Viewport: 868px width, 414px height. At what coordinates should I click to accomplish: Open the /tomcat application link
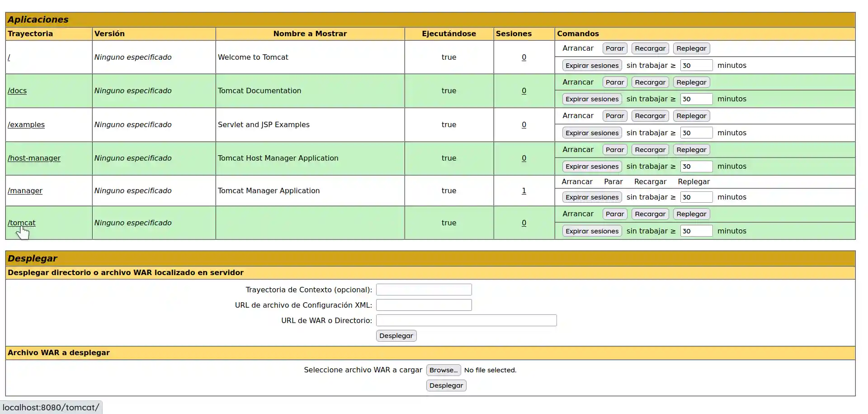(22, 223)
